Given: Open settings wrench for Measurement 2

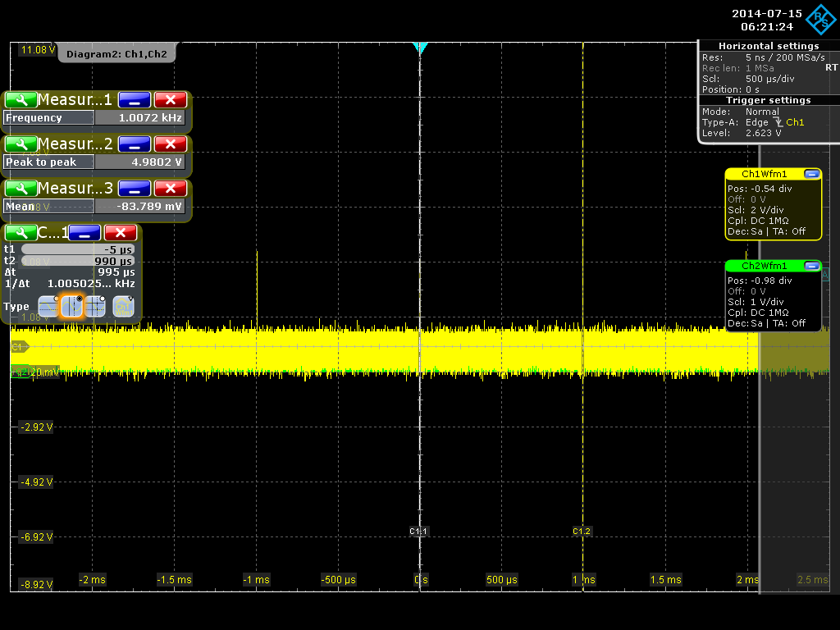Looking at the screenshot, I should [x=21, y=144].
